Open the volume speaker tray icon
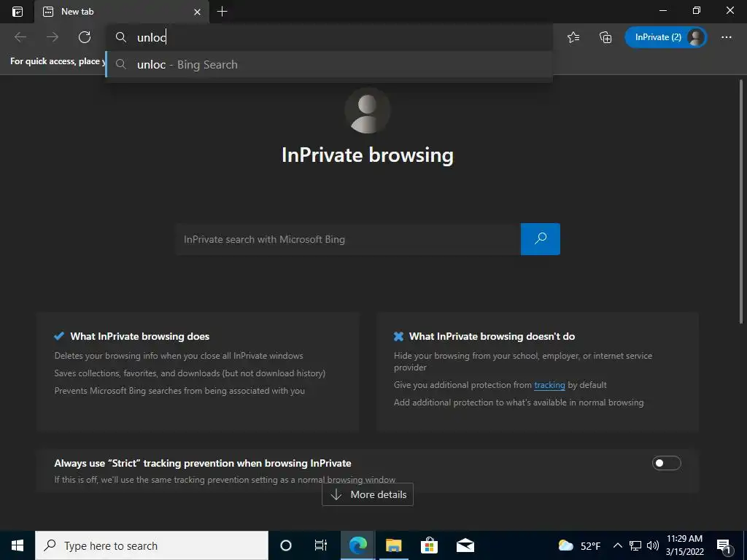Image resolution: width=747 pixels, height=560 pixels. click(653, 545)
